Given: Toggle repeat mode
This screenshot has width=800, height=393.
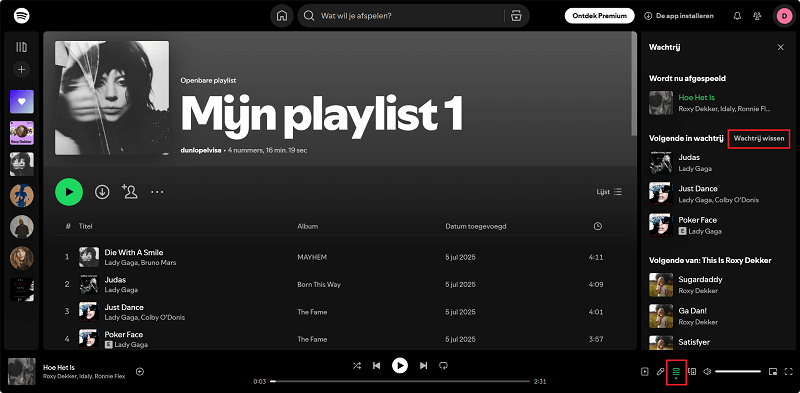Looking at the screenshot, I should (x=443, y=365).
